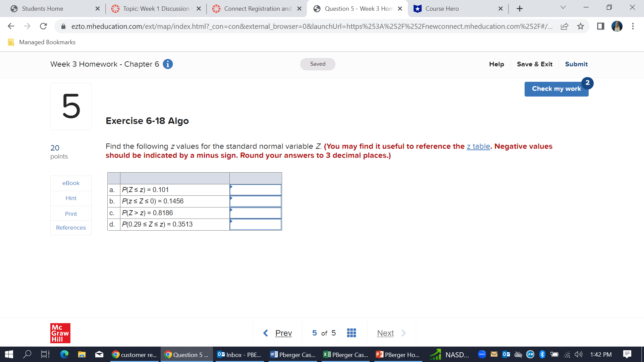644x362 pixels.
Task: Open Chrome's three-dot menu
Action: 633,26
